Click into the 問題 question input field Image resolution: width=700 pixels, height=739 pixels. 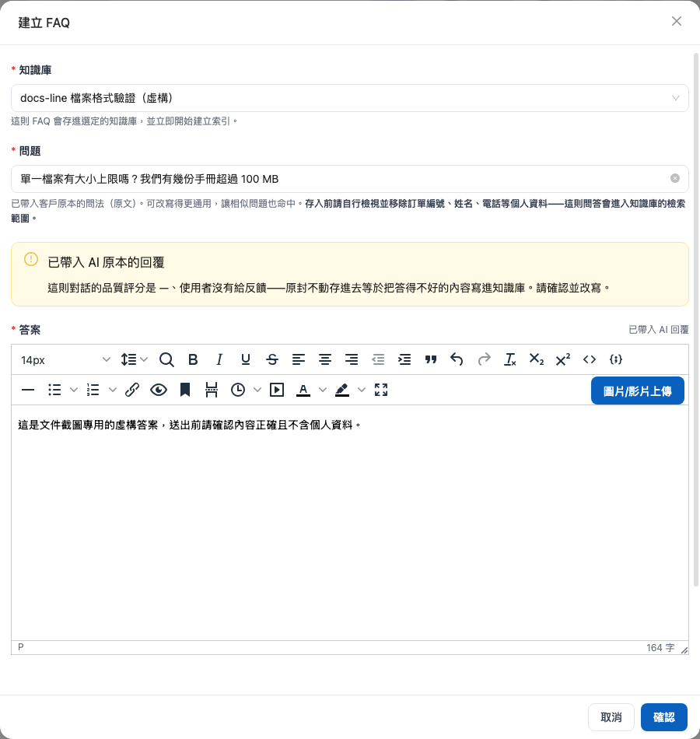[350, 179]
